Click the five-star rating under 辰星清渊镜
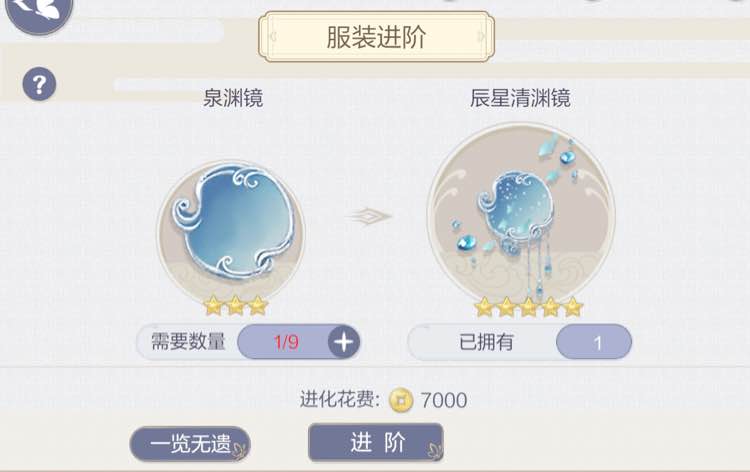Viewport: 750px width, 472px height. [x=528, y=307]
